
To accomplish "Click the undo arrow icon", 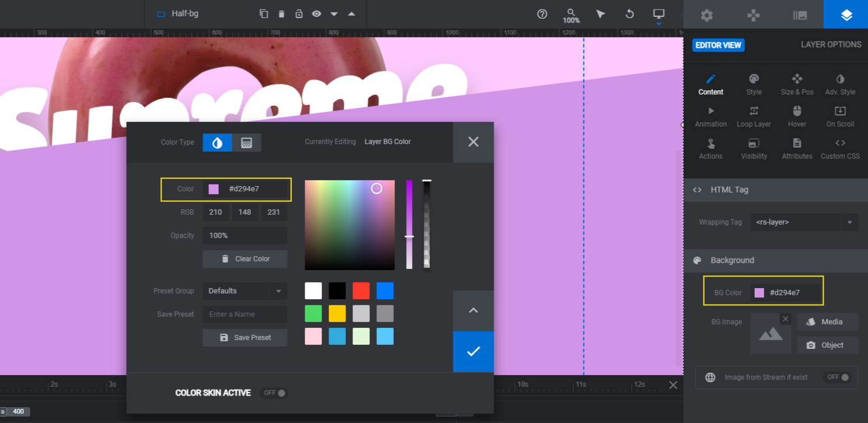I will [629, 14].
